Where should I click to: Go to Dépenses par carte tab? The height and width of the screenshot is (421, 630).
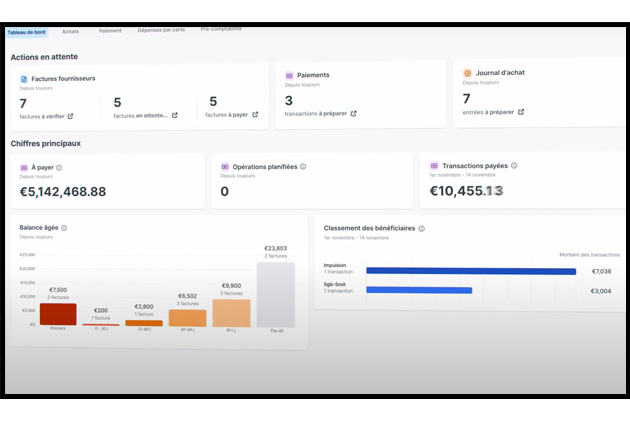click(x=160, y=31)
